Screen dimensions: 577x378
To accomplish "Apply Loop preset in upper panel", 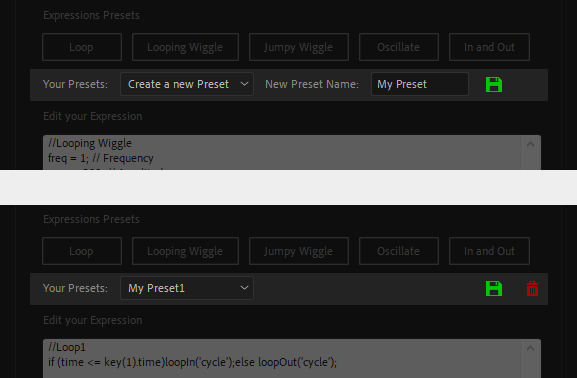I will [82, 47].
